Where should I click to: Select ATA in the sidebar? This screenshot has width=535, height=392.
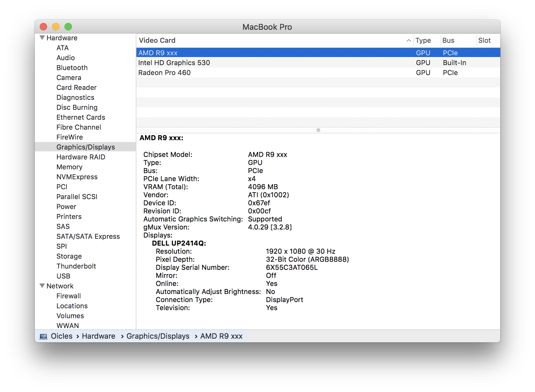[x=63, y=48]
